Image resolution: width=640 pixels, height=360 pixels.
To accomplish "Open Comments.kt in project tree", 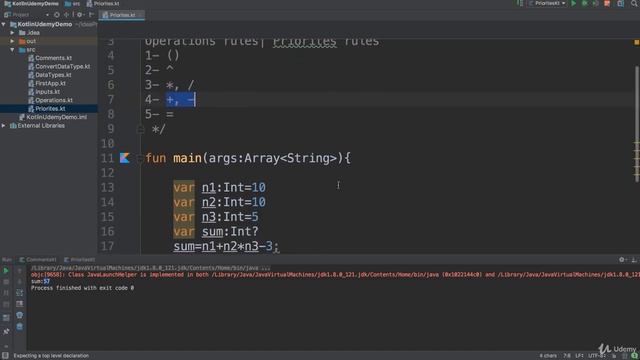I will pyautogui.click(x=50, y=58).
